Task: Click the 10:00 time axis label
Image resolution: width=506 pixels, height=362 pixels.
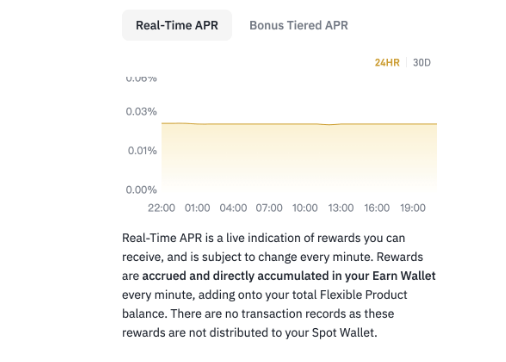Action: [305, 208]
